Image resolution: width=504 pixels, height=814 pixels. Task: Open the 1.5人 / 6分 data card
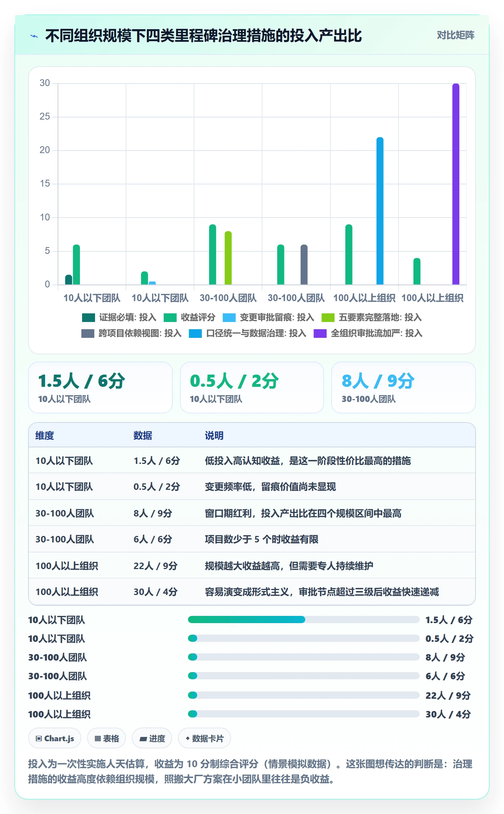pyautogui.click(x=100, y=388)
